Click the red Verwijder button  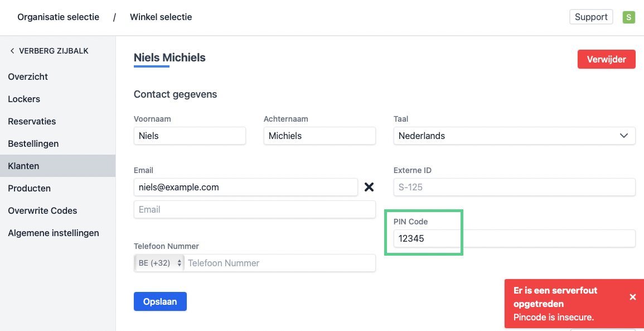pyautogui.click(x=606, y=59)
